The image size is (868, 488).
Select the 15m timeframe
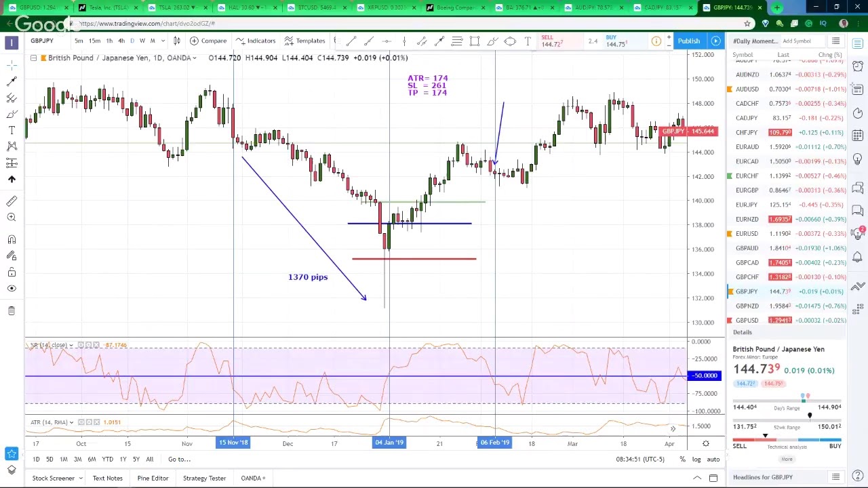point(94,41)
